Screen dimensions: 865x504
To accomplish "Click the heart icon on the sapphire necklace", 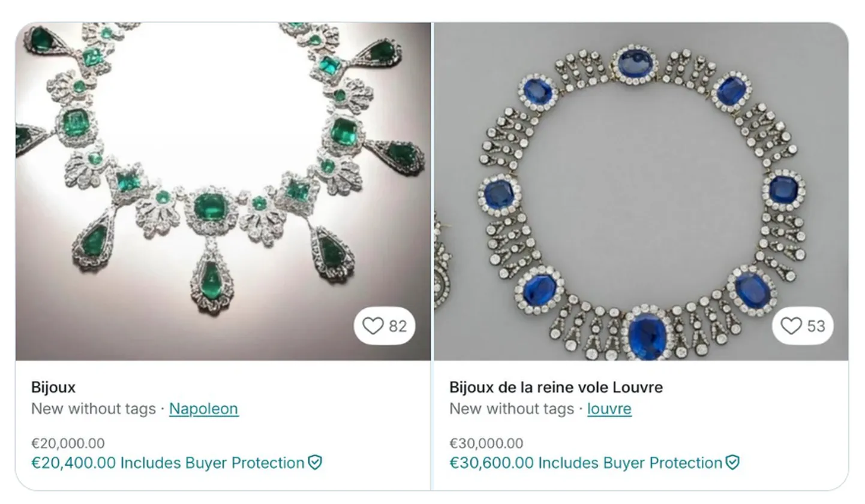I will click(791, 326).
